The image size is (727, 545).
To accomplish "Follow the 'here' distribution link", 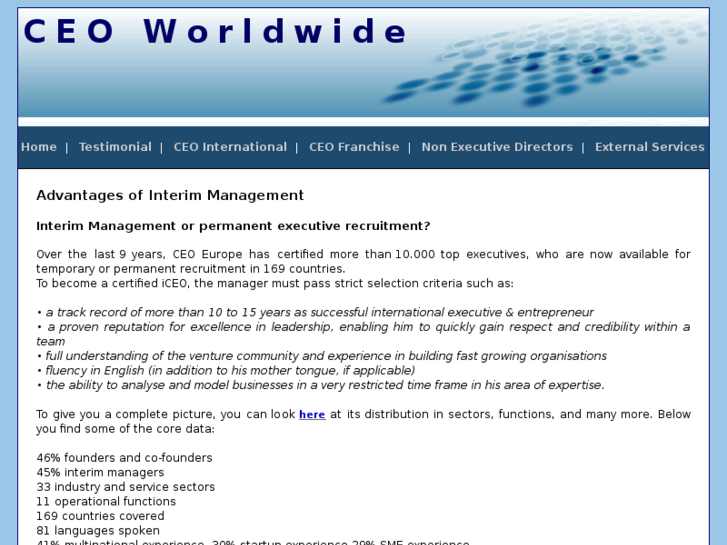I will 312,414.
